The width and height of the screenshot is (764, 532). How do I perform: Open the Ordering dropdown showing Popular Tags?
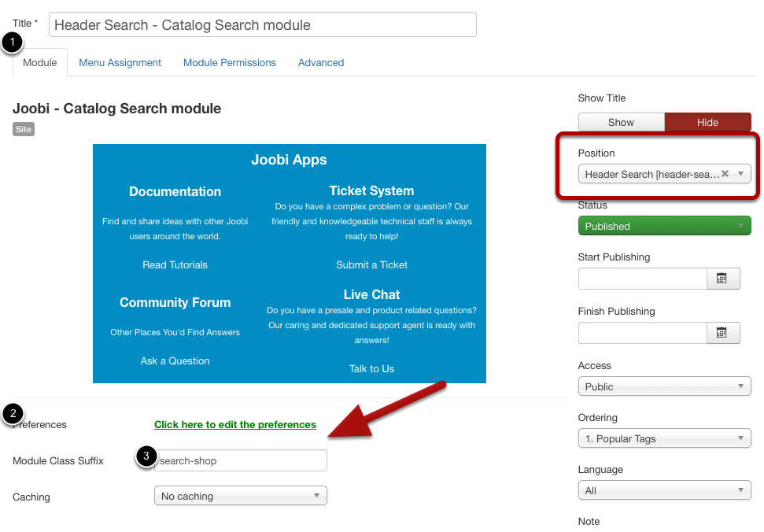664,438
